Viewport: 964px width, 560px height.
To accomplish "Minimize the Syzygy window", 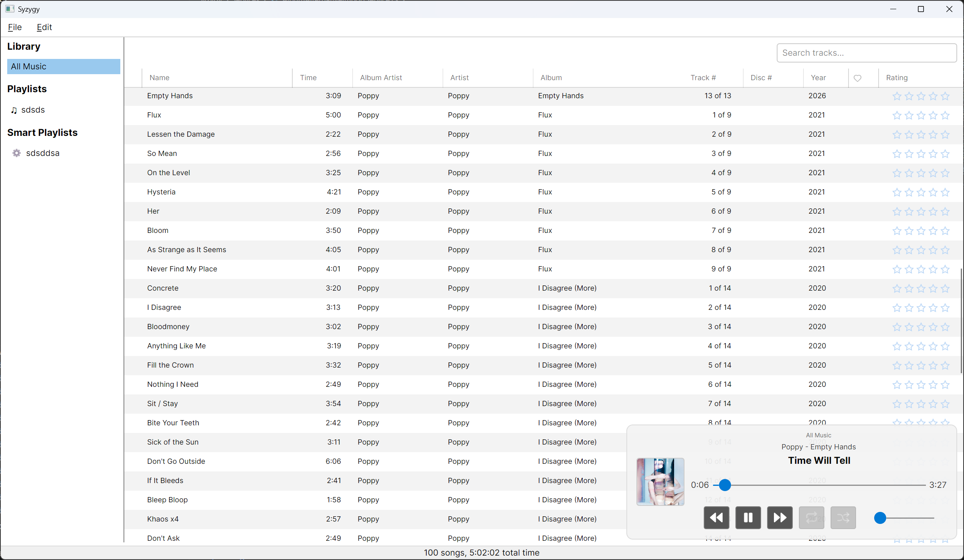I will point(893,9).
